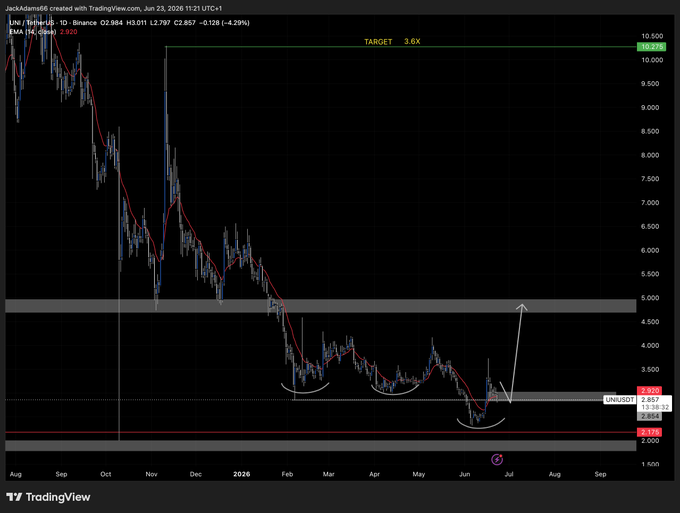680x513 pixels.
Task: Click the 8.000 price axis label
Action: click(650, 155)
